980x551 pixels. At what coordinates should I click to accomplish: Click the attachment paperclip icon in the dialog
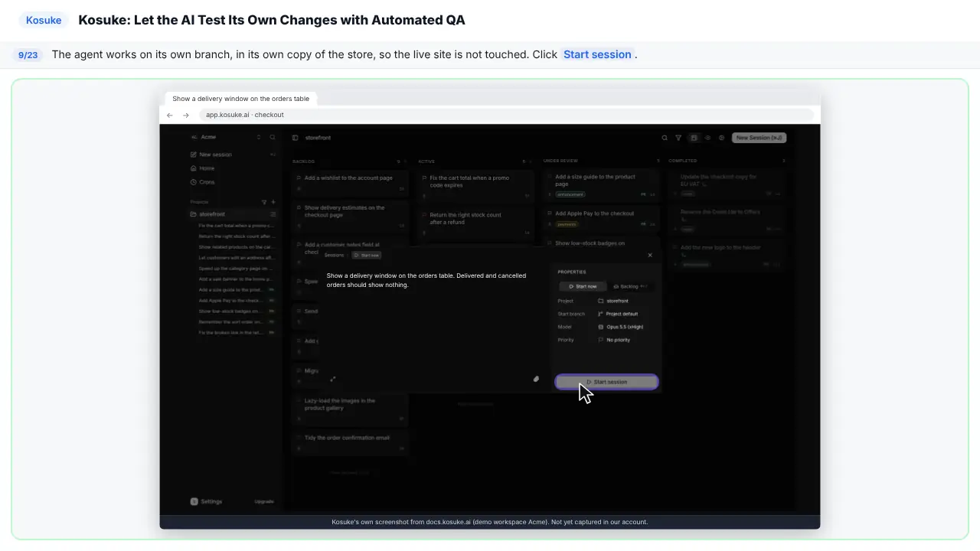536,379
